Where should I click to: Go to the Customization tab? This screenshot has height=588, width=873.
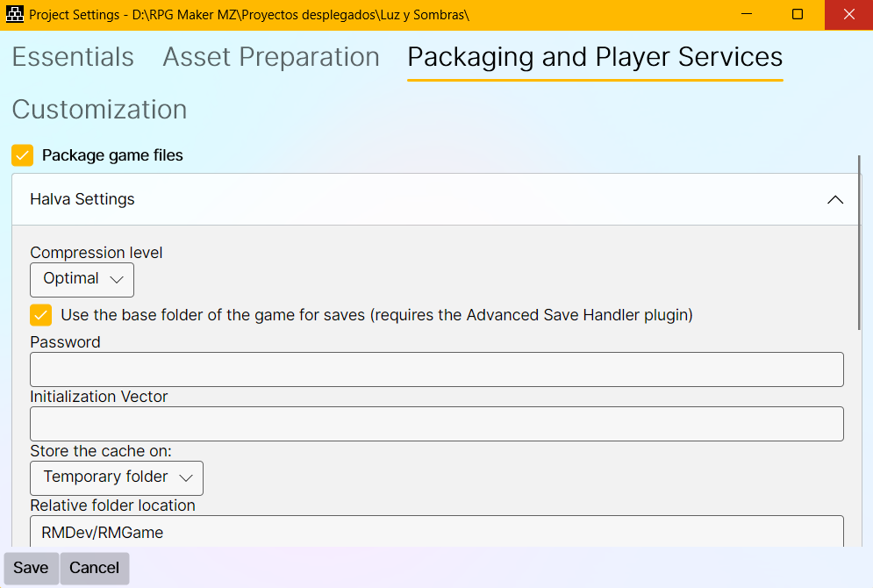(99, 110)
